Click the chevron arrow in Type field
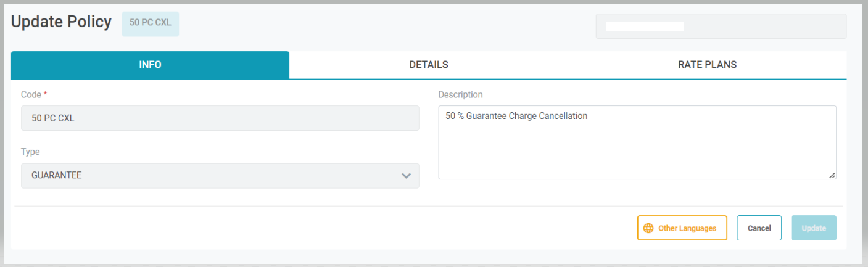Image resolution: width=868 pixels, height=267 pixels. 406,176
